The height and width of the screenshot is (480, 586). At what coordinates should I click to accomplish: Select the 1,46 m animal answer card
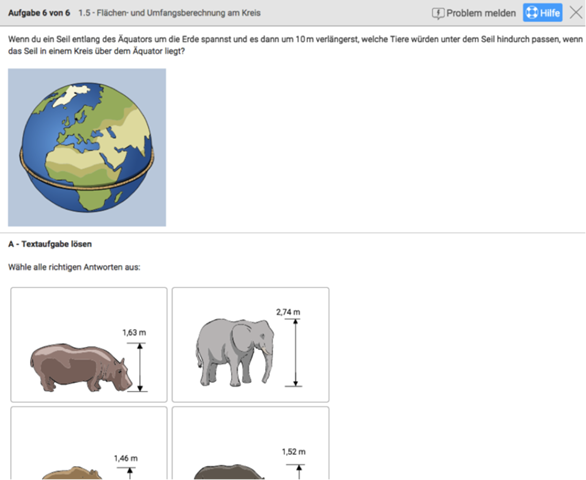(x=89, y=443)
